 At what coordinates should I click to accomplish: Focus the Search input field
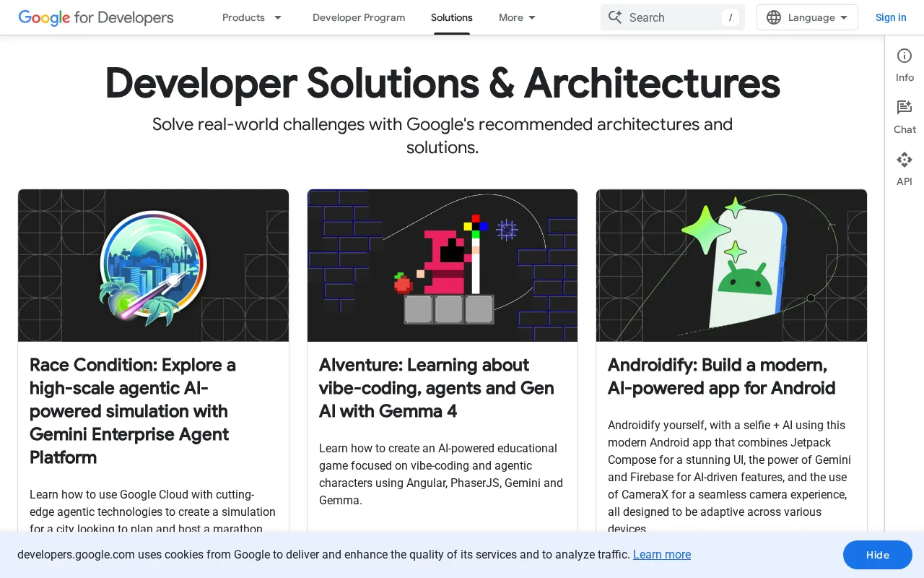click(671, 17)
